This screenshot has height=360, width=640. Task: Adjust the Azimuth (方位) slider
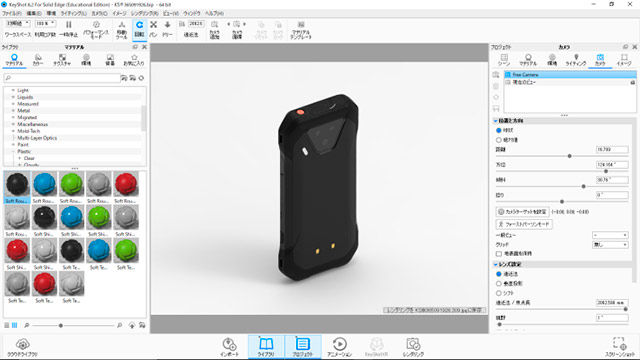point(606,171)
